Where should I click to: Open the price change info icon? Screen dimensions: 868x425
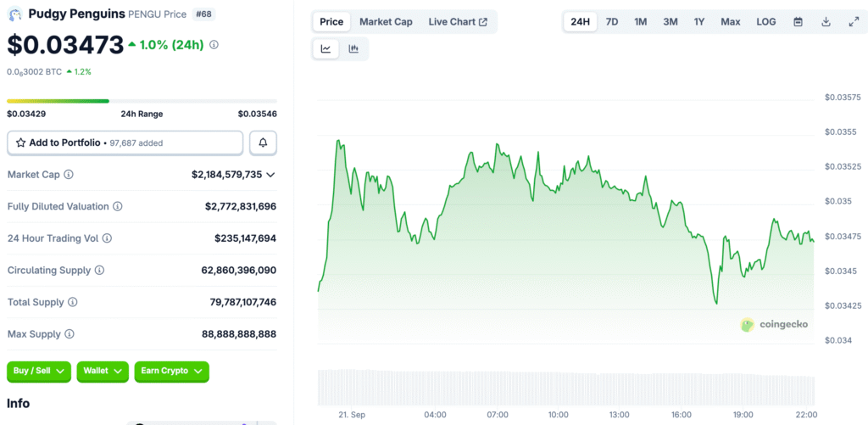point(214,44)
